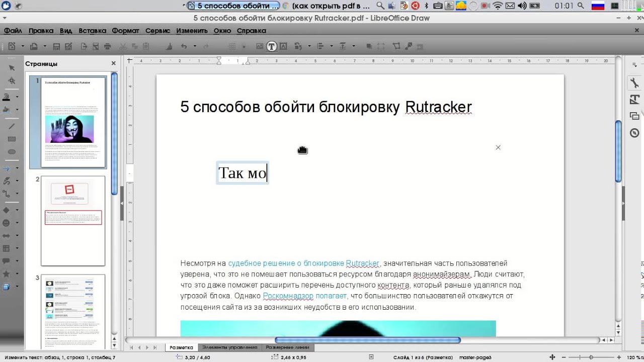The width and height of the screenshot is (644, 362).
Task: Click the Russian flag keyboard layout indicator
Action: coord(598,6)
